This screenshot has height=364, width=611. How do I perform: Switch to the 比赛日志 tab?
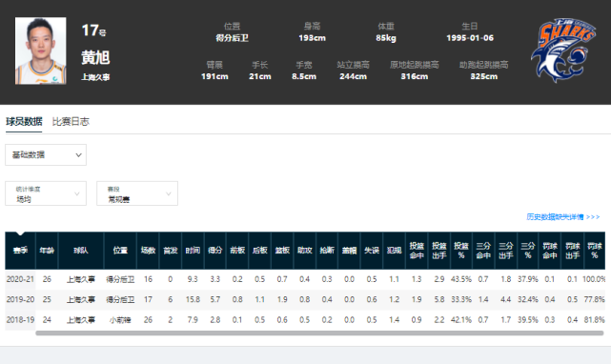[71, 122]
